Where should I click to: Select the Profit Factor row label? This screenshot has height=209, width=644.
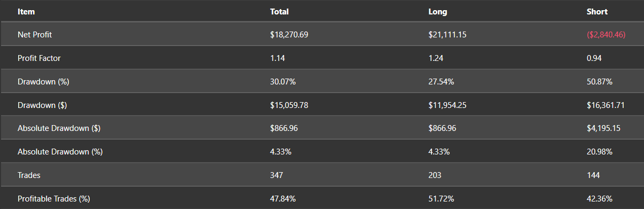click(x=40, y=58)
